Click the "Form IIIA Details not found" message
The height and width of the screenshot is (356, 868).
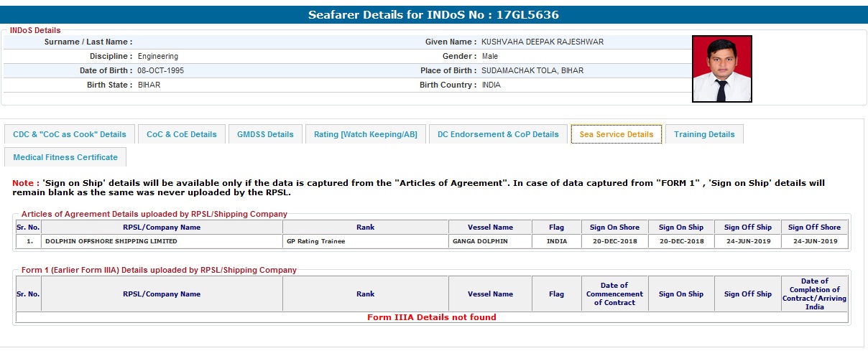pos(431,317)
